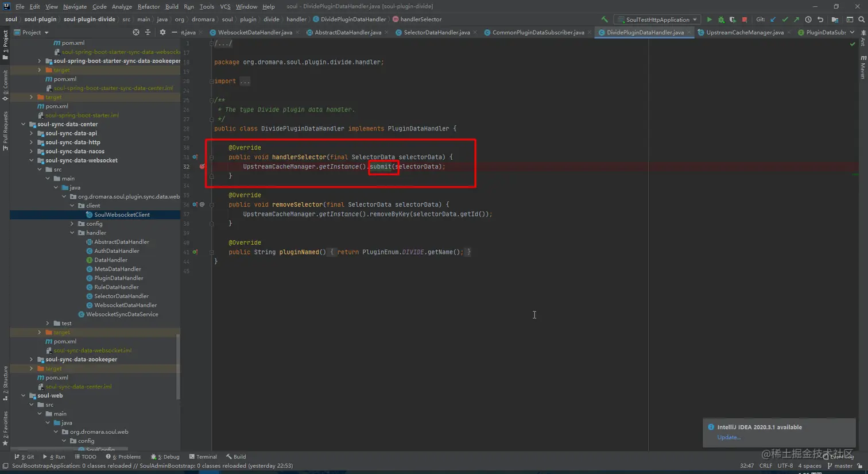Stop the running application with the red square

pyautogui.click(x=745, y=20)
